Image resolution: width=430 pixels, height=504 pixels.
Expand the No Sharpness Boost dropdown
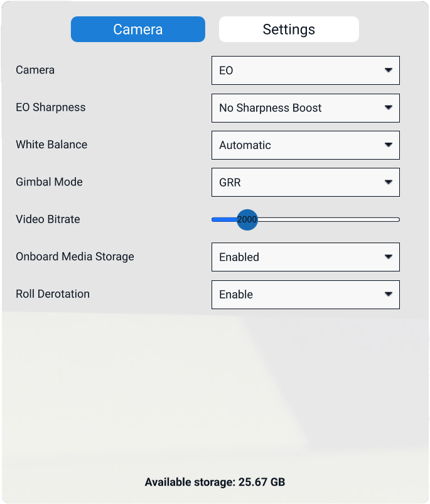pyautogui.click(x=295, y=108)
